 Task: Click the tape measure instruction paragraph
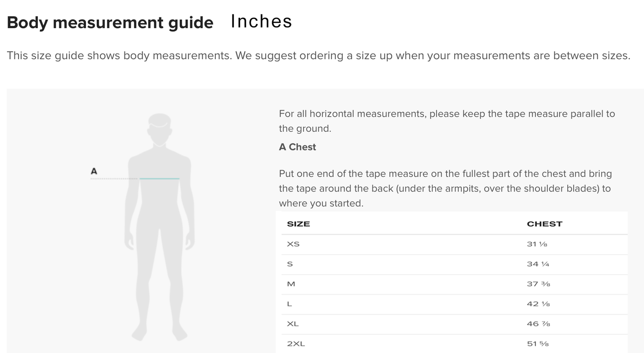(x=445, y=188)
